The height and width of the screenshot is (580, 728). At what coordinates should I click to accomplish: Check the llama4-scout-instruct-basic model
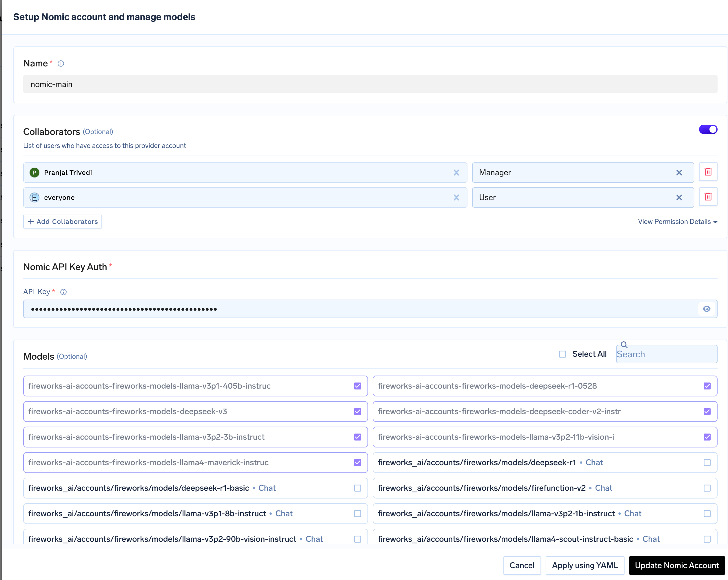(707, 539)
